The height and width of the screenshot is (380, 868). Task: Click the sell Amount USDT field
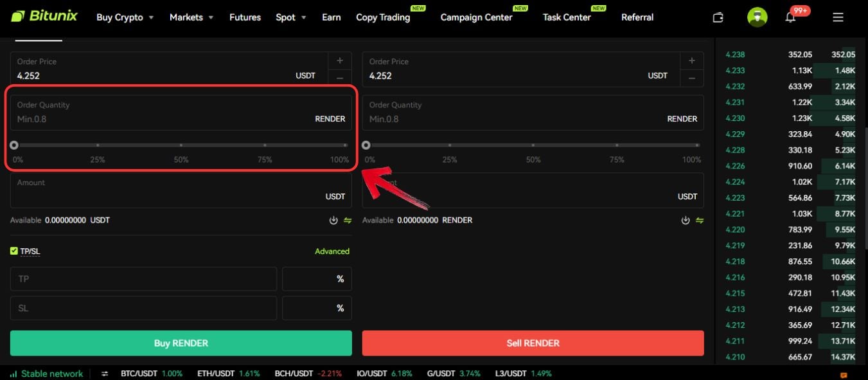(x=533, y=190)
